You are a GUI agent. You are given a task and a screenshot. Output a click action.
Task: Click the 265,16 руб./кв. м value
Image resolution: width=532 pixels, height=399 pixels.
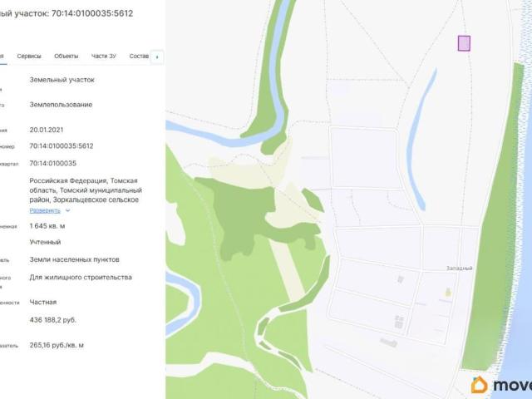click(x=57, y=345)
